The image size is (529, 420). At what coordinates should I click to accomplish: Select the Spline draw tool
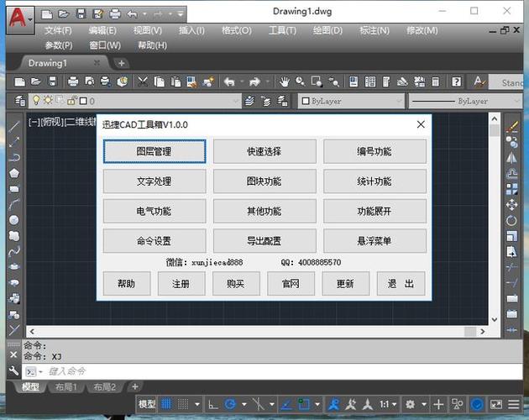tap(13, 251)
